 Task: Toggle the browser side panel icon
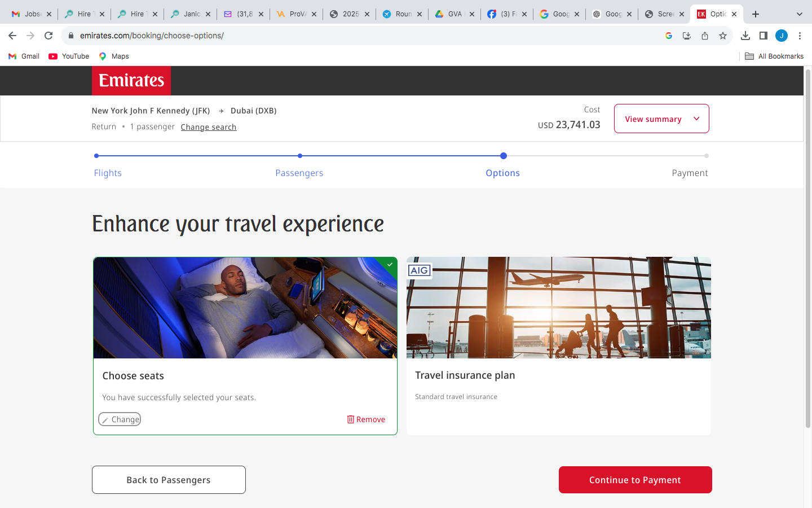coord(764,36)
